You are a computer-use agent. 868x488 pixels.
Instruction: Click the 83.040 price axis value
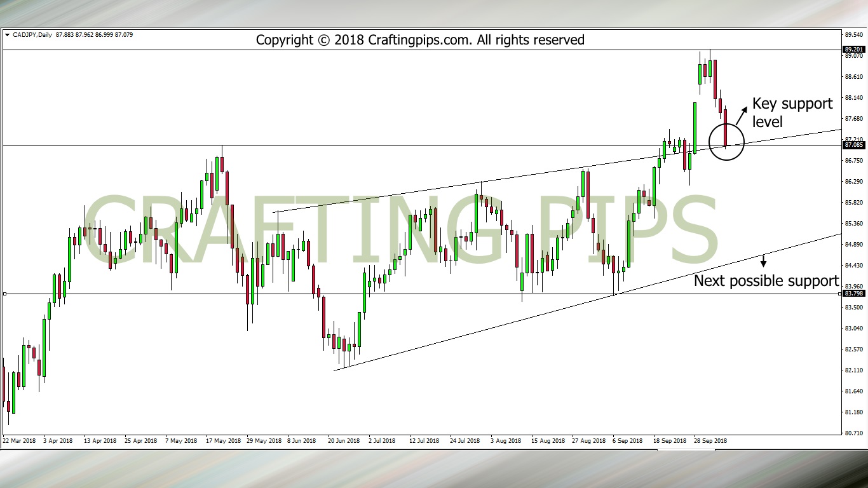point(853,329)
